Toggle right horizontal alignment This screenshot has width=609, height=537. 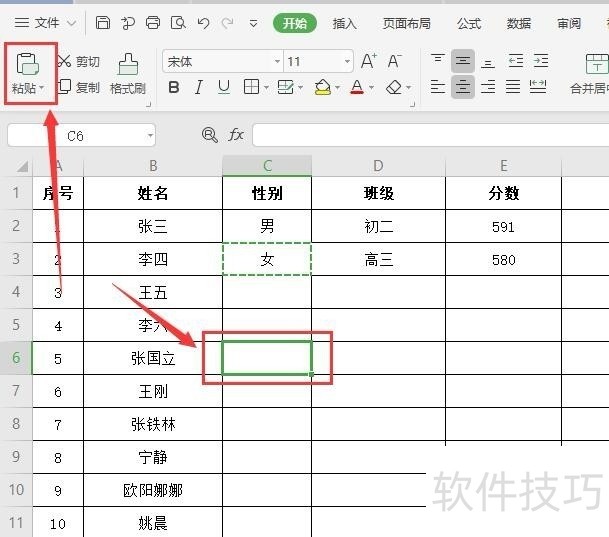pos(488,87)
